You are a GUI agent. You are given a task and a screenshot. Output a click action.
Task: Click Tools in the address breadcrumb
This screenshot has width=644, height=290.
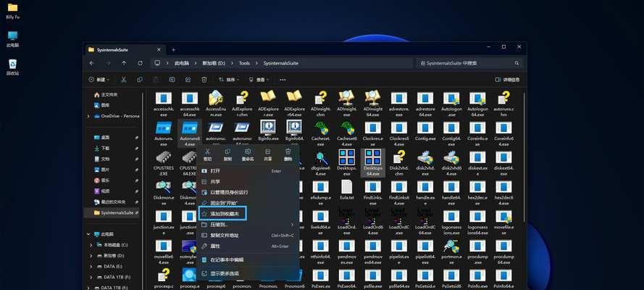coord(244,63)
